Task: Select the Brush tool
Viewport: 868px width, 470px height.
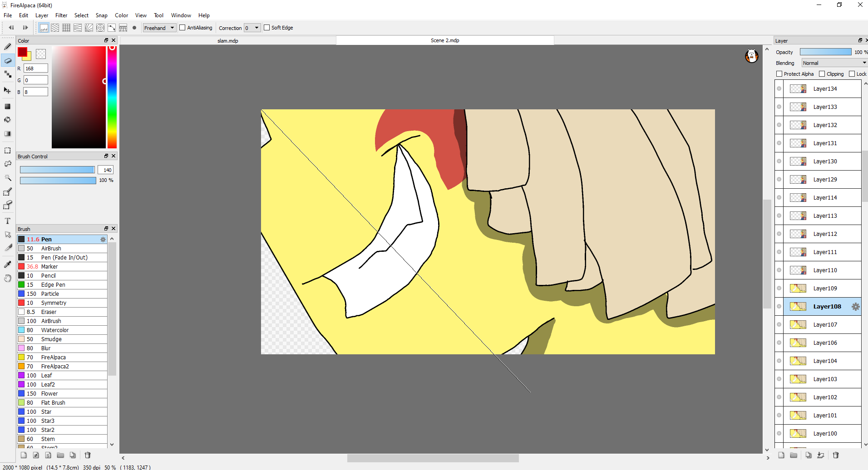Action: pyautogui.click(x=8, y=46)
